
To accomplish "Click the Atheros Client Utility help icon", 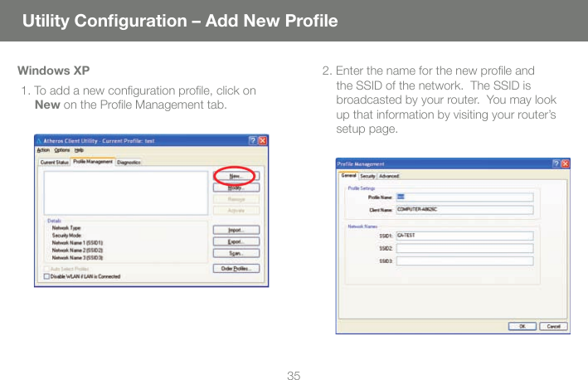I will pyautogui.click(x=253, y=141).
